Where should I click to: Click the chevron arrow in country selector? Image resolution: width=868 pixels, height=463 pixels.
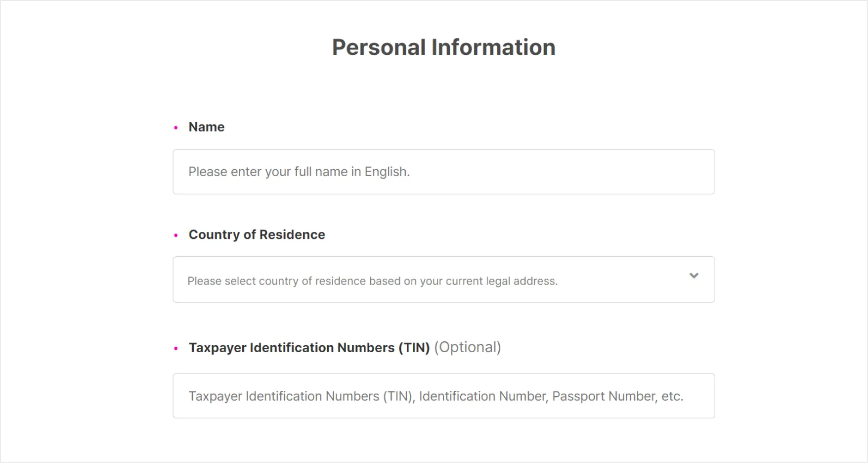click(x=694, y=276)
